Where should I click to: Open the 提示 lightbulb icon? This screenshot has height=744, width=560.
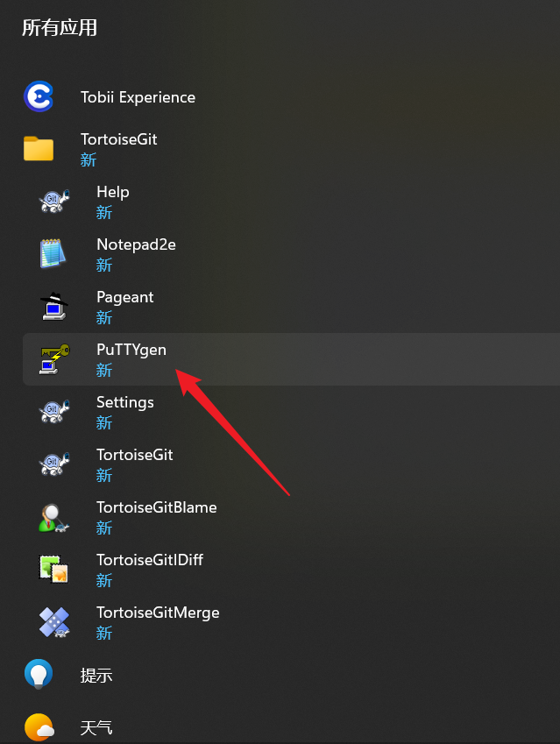pos(39,675)
